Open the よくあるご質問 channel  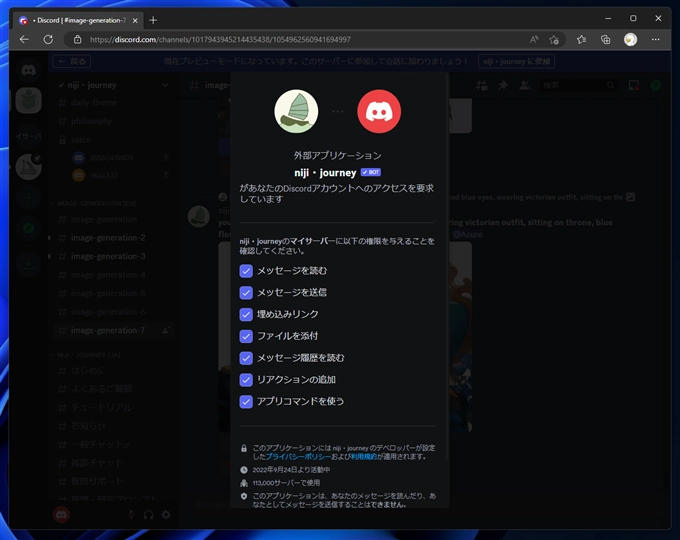coord(113,389)
